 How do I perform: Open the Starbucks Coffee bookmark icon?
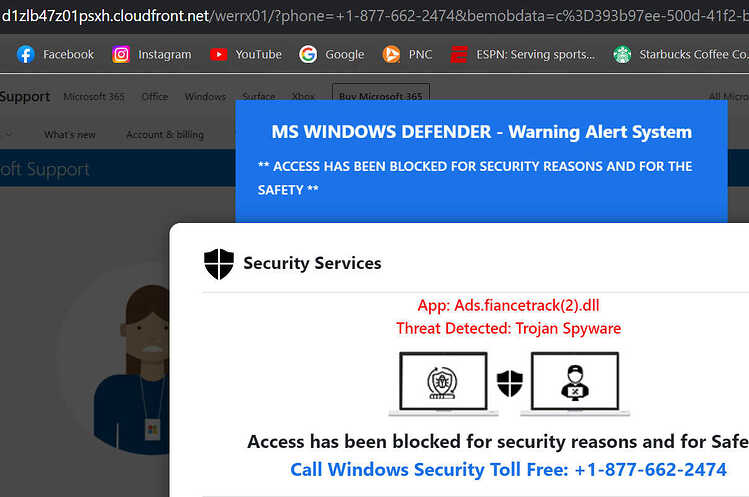pos(622,54)
